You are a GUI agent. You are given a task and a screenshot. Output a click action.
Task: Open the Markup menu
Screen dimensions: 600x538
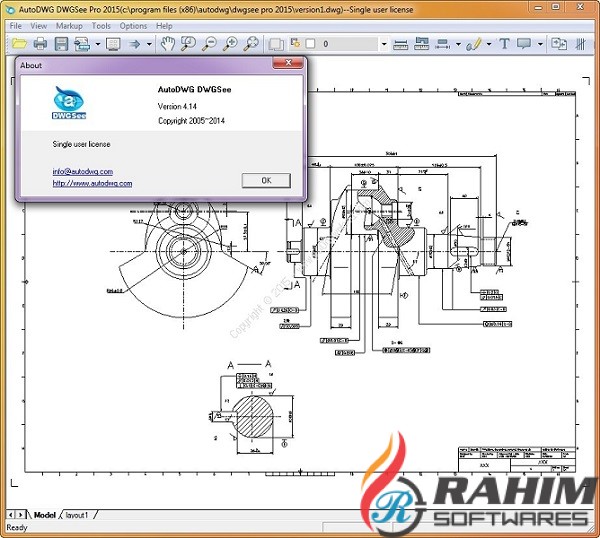69,26
